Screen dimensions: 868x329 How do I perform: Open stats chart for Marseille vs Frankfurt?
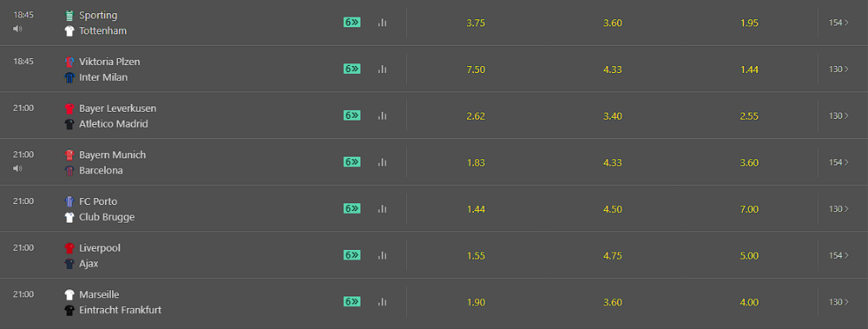[x=382, y=302]
